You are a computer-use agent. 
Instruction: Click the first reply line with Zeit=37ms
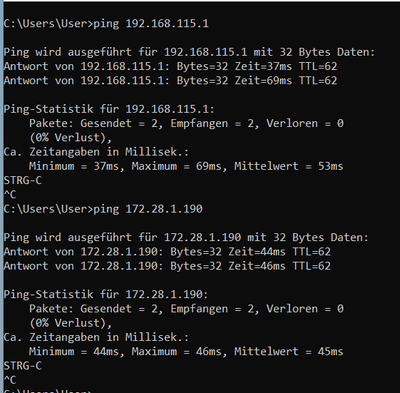(170, 66)
